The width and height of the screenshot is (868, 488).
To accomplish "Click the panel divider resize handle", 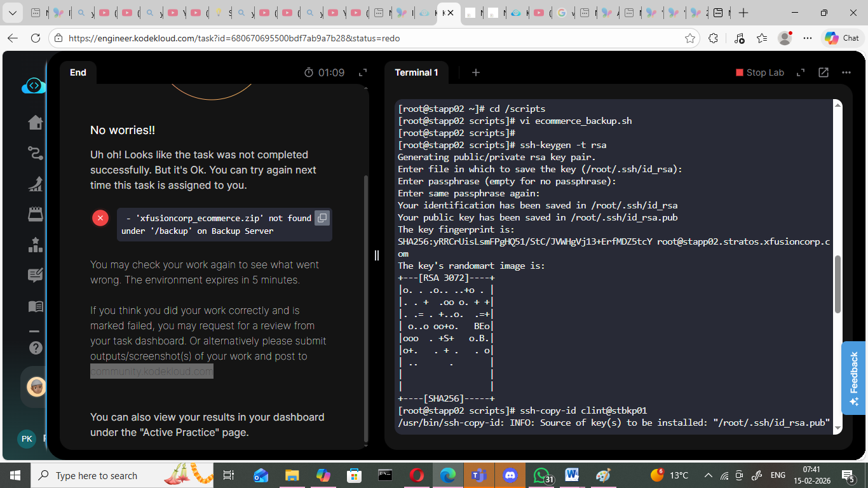I will [377, 255].
